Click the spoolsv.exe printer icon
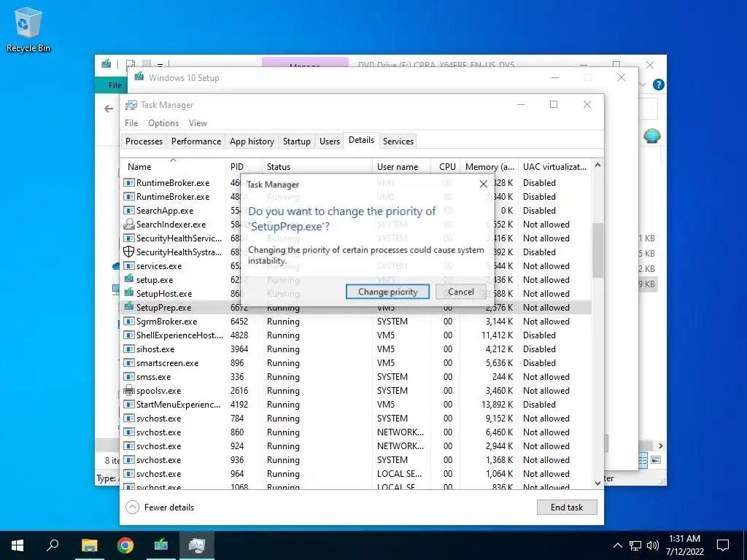The height and width of the screenshot is (560, 747). (128, 391)
